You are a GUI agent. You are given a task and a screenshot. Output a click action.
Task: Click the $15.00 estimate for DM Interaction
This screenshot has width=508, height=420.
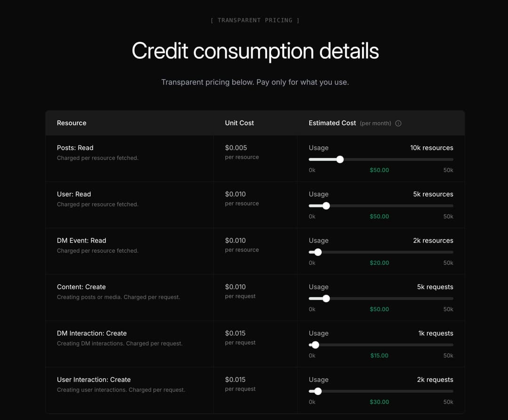pyautogui.click(x=379, y=356)
